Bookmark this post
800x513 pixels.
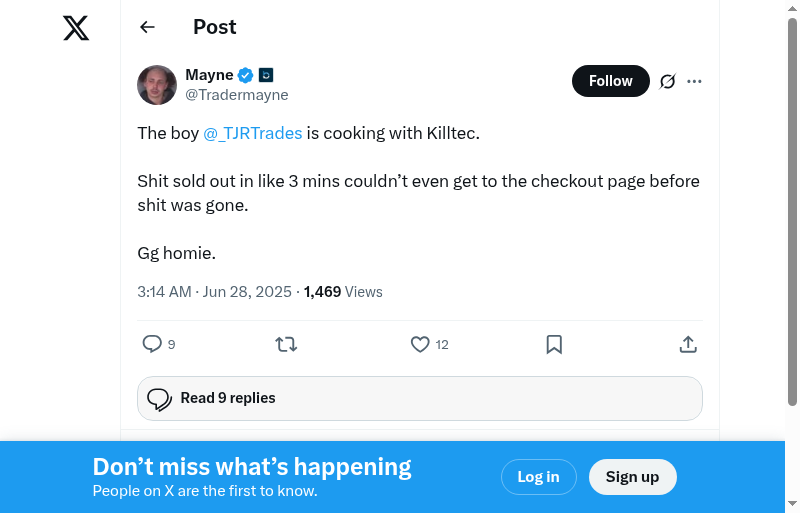[x=554, y=344]
